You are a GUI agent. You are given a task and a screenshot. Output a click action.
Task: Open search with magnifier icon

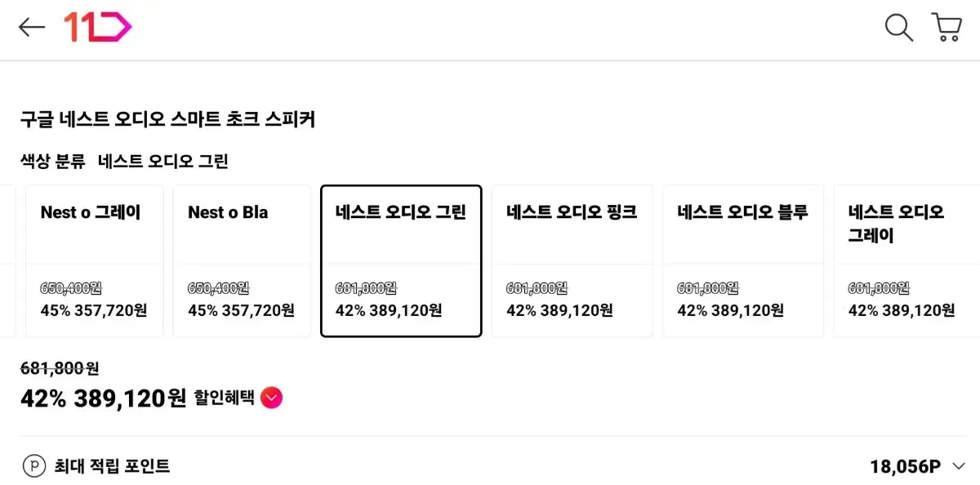(x=898, y=28)
